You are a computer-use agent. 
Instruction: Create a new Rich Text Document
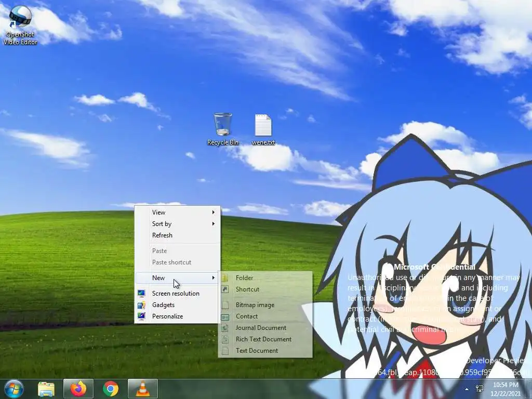[265, 339]
